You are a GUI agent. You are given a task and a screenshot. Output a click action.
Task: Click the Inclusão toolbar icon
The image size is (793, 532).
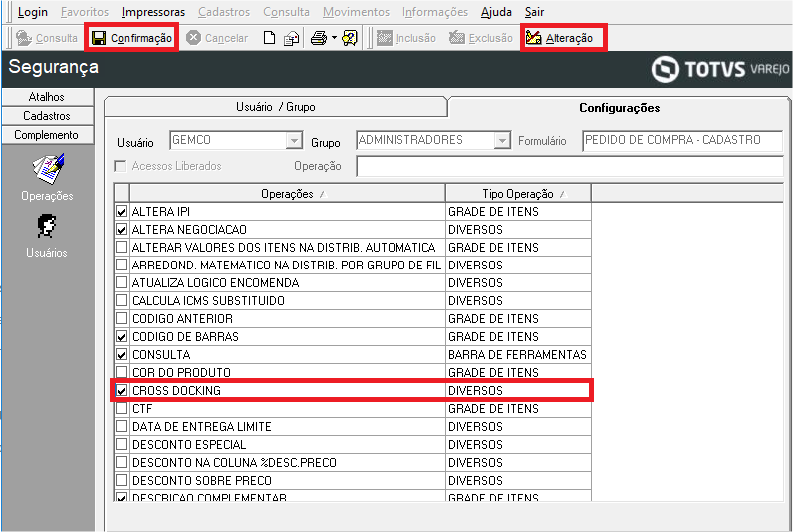tap(385, 38)
